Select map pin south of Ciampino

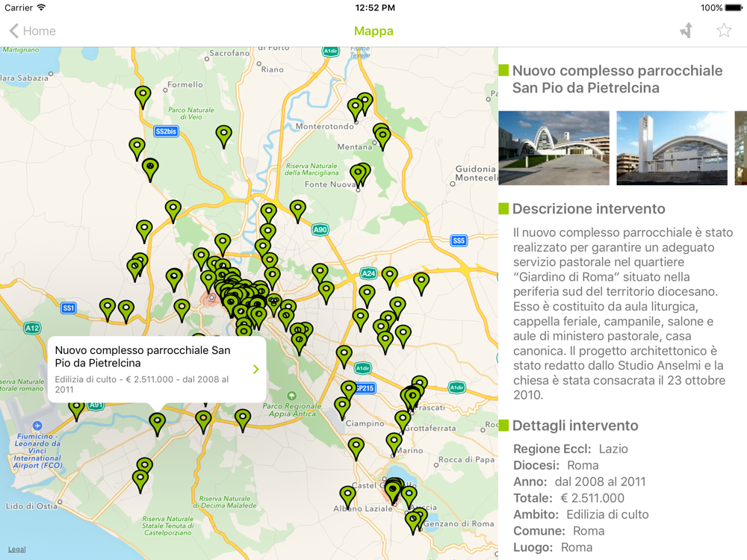pyautogui.click(x=356, y=449)
